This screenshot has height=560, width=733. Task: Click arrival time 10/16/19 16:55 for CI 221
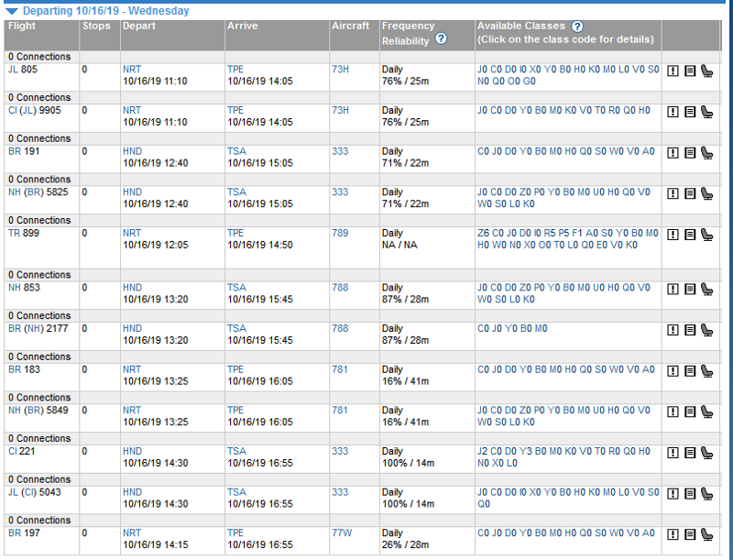(x=260, y=463)
